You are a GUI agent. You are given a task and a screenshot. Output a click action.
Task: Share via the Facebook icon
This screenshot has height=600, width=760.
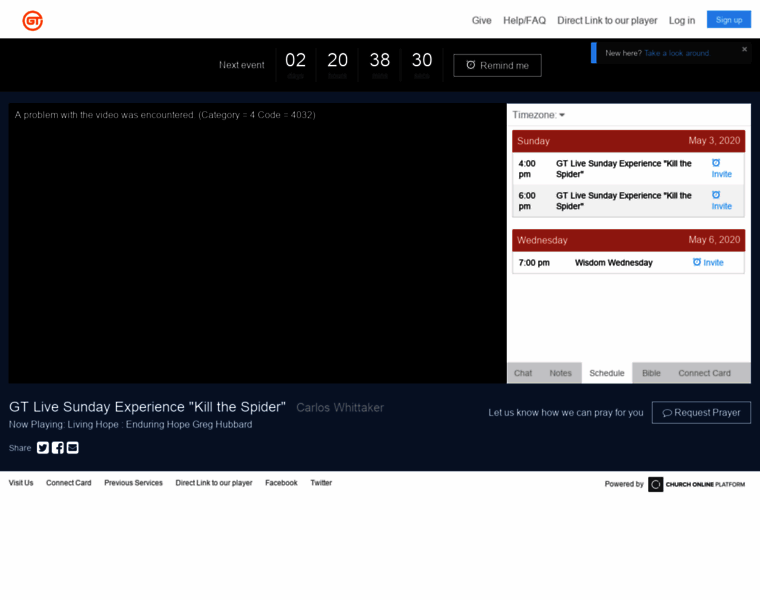pos(58,447)
